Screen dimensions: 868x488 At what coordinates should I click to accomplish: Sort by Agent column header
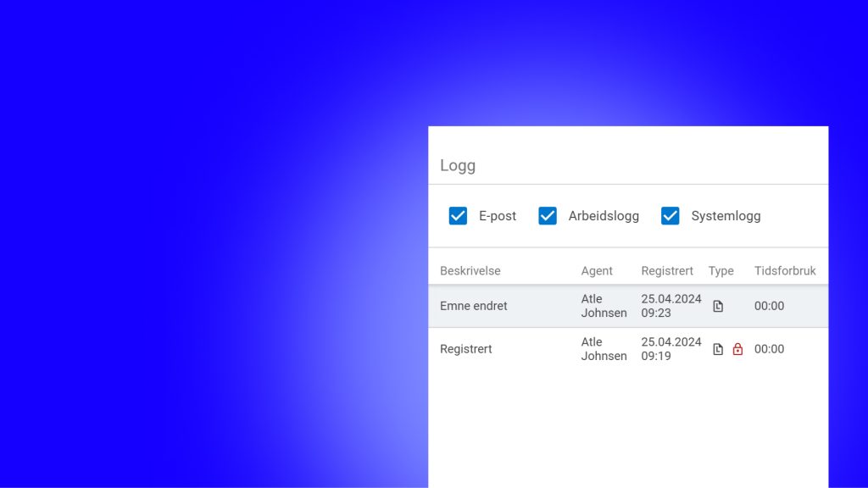(597, 270)
